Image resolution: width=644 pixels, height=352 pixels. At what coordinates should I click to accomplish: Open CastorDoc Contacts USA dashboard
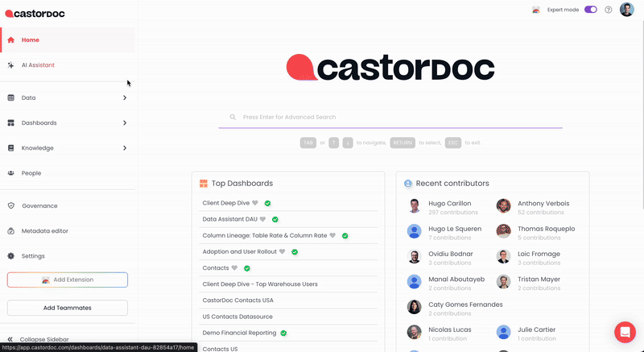tap(237, 300)
